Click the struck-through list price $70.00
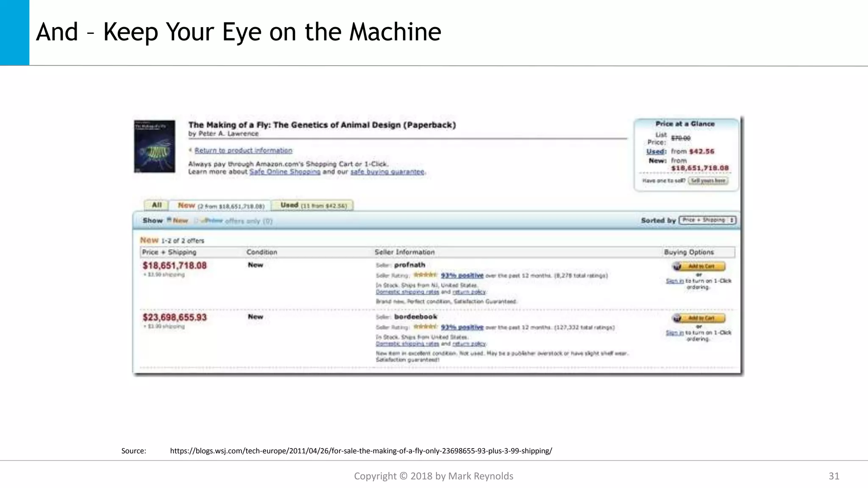The image size is (868, 488). tap(681, 138)
